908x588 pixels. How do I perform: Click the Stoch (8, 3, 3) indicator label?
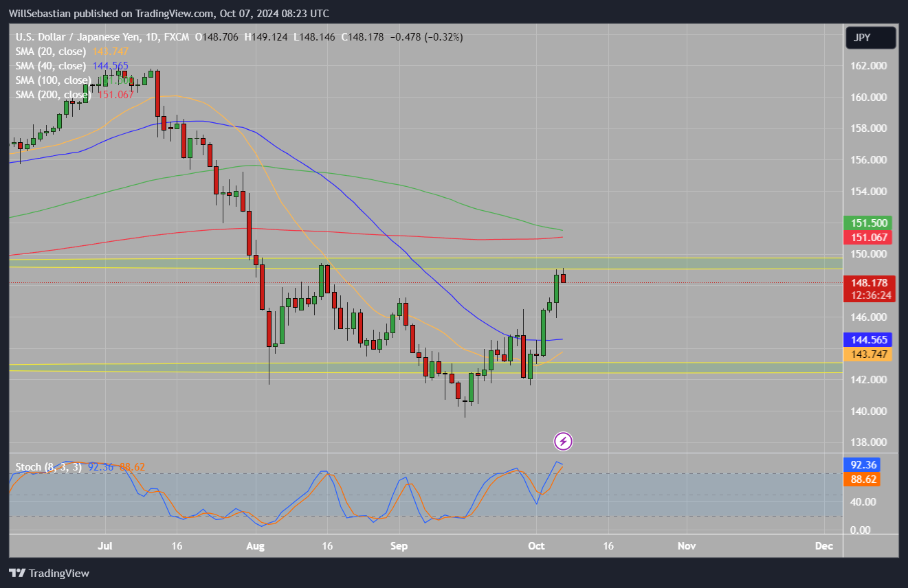click(49, 467)
